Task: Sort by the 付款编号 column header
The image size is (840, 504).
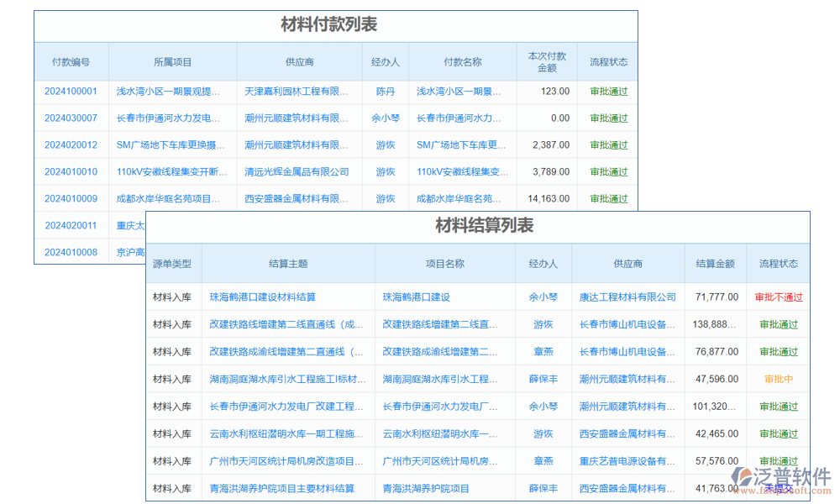Action: click(x=71, y=61)
